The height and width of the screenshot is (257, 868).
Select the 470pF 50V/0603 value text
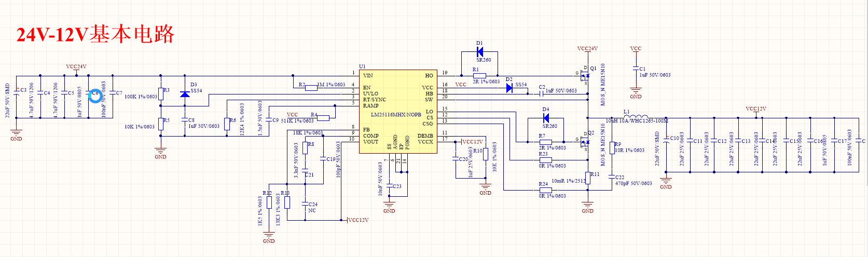(x=633, y=183)
